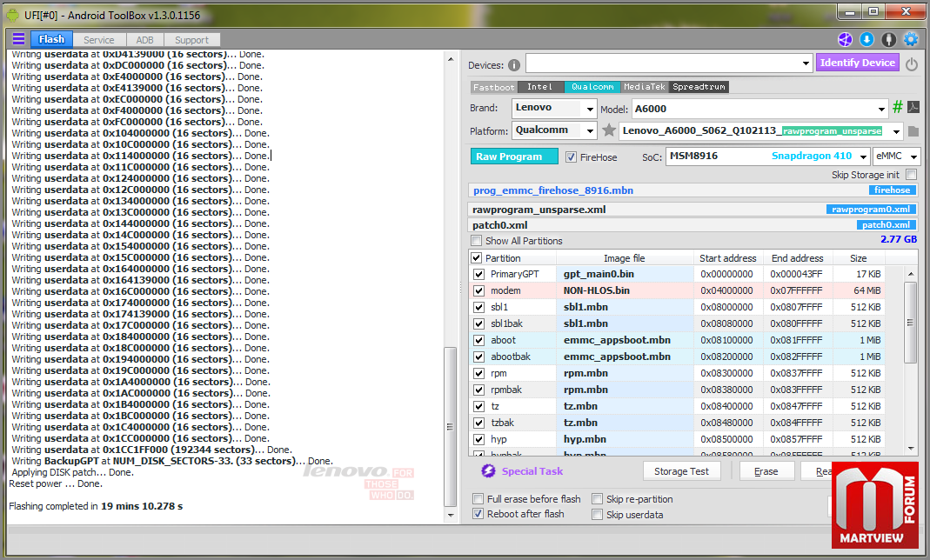
Task: Open the hamburger main menu
Action: 18,39
